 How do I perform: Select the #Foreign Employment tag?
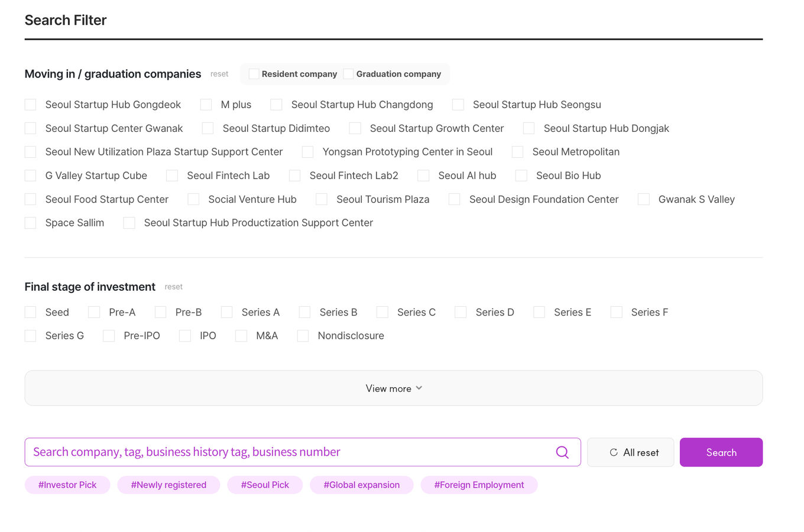tap(479, 485)
